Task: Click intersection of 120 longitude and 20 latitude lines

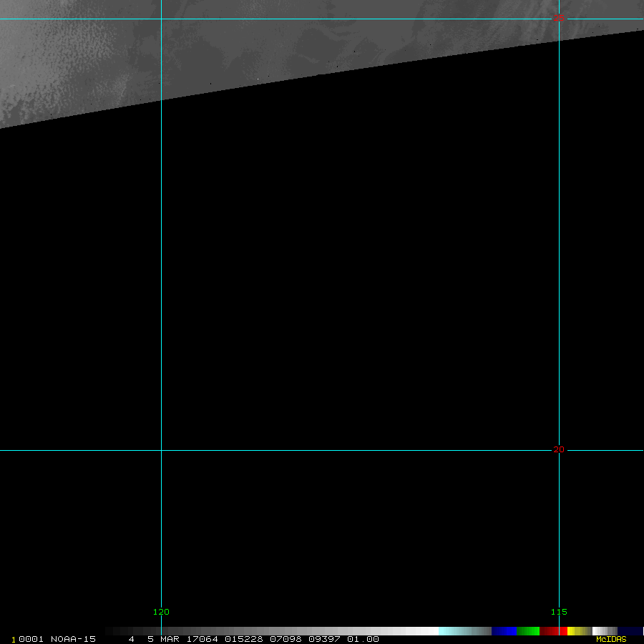Action: point(161,450)
